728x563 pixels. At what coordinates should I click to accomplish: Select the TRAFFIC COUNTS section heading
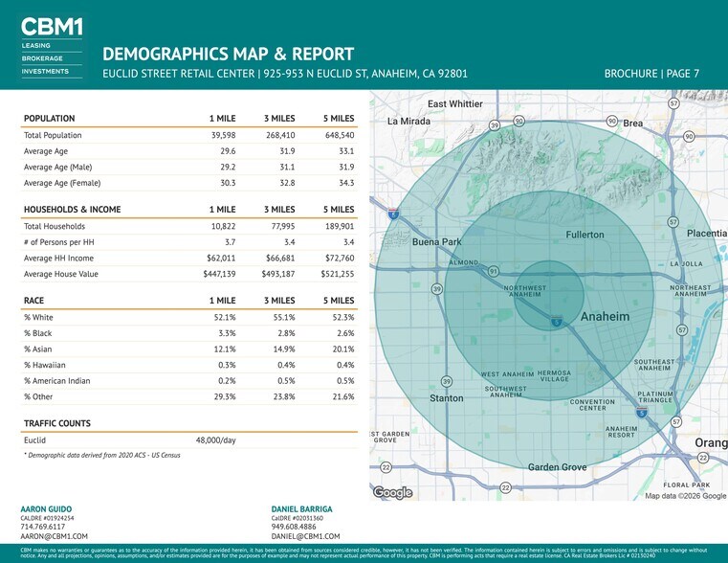pos(56,422)
